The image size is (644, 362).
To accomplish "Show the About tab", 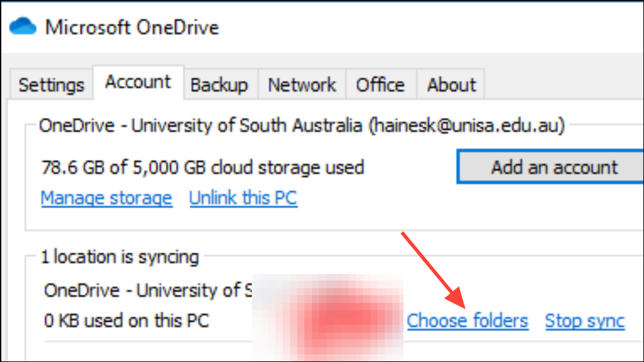I will [451, 85].
